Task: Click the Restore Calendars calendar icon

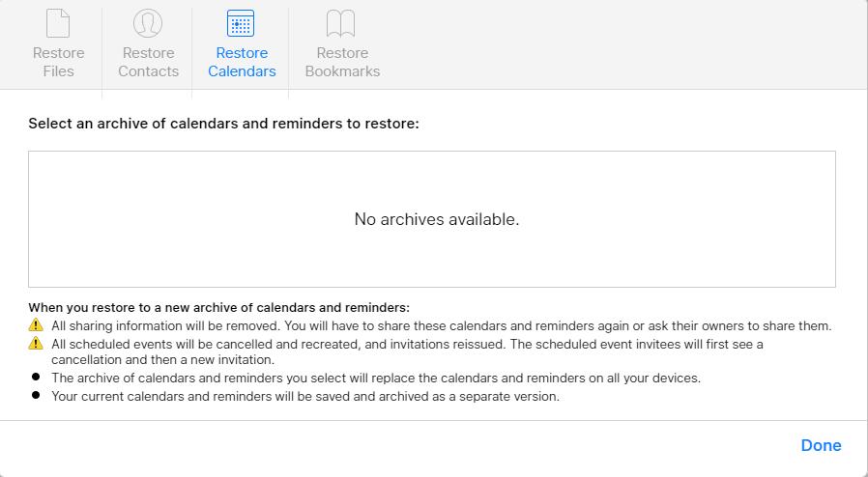Action: point(241,23)
